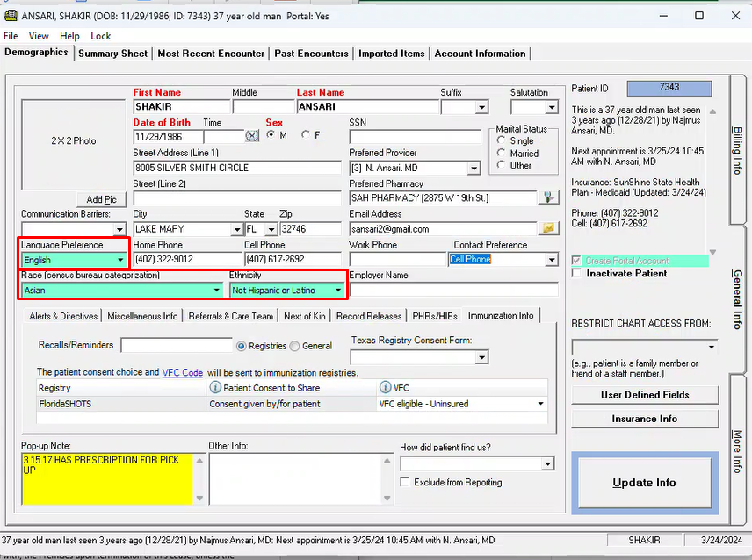Select Married marital status
This screenshot has height=560, width=752.
pyautogui.click(x=503, y=153)
